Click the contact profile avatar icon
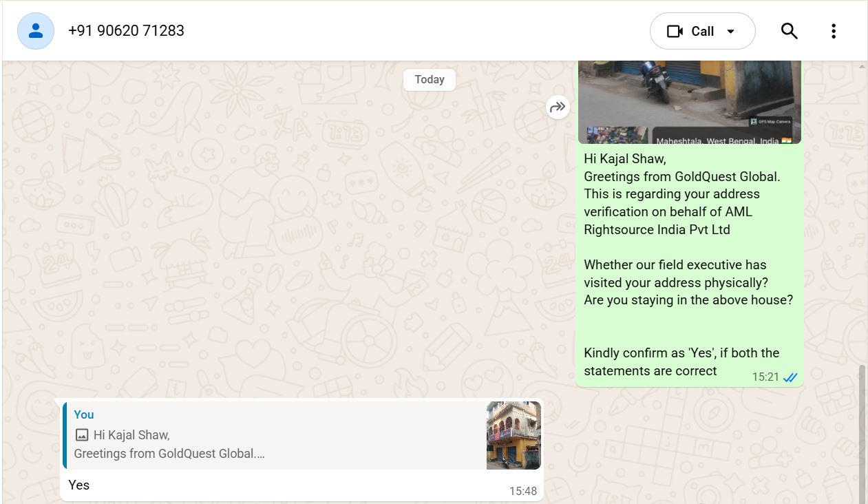This screenshot has width=868, height=504. 36,31
